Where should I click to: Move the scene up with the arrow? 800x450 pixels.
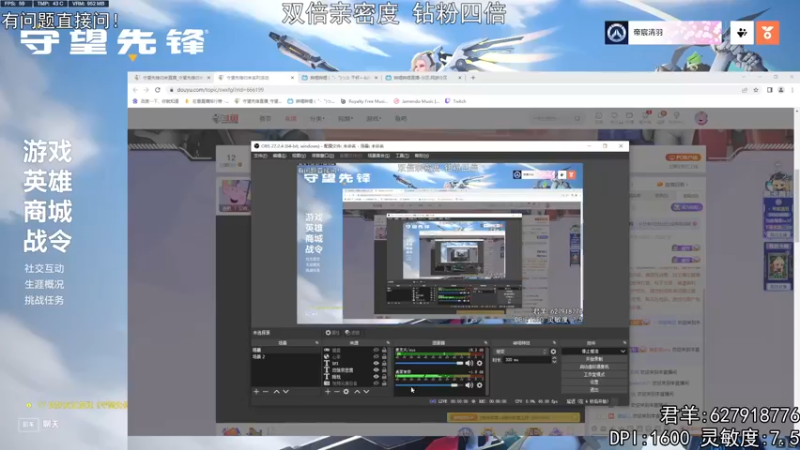[x=277, y=392]
